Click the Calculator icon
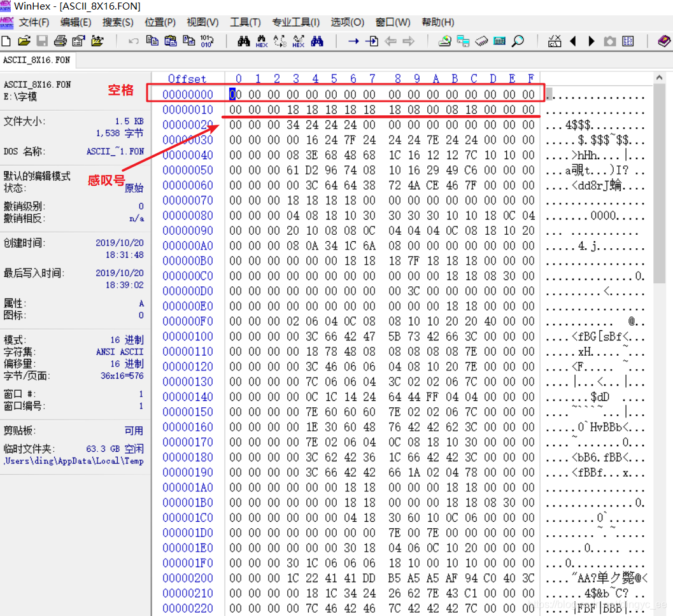This screenshot has height=616, width=673. tap(500, 41)
